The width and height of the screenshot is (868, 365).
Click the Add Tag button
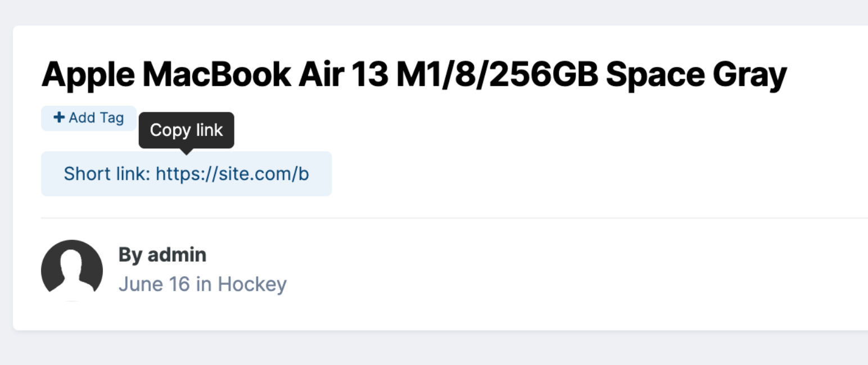pos(89,118)
